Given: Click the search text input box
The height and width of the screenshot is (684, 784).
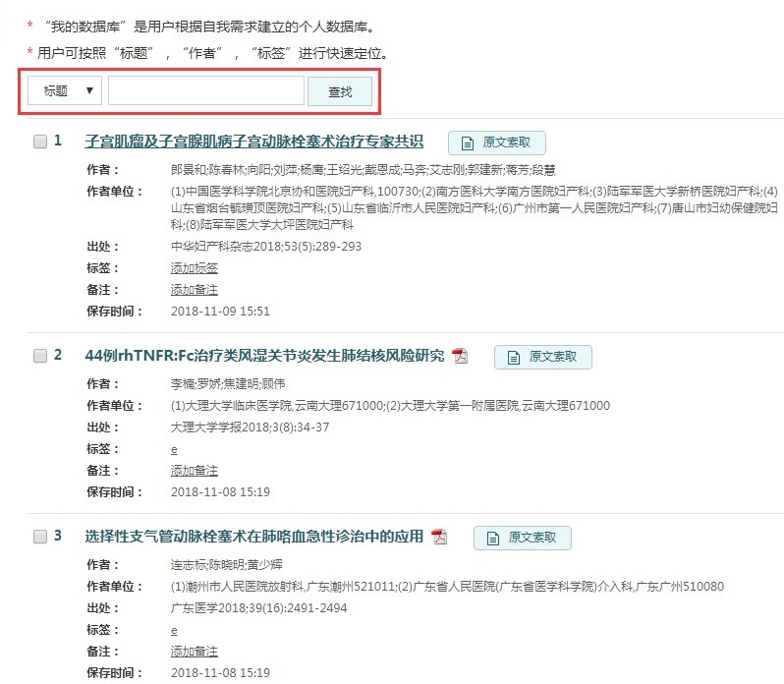Looking at the screenshot, I should [206, 91].
